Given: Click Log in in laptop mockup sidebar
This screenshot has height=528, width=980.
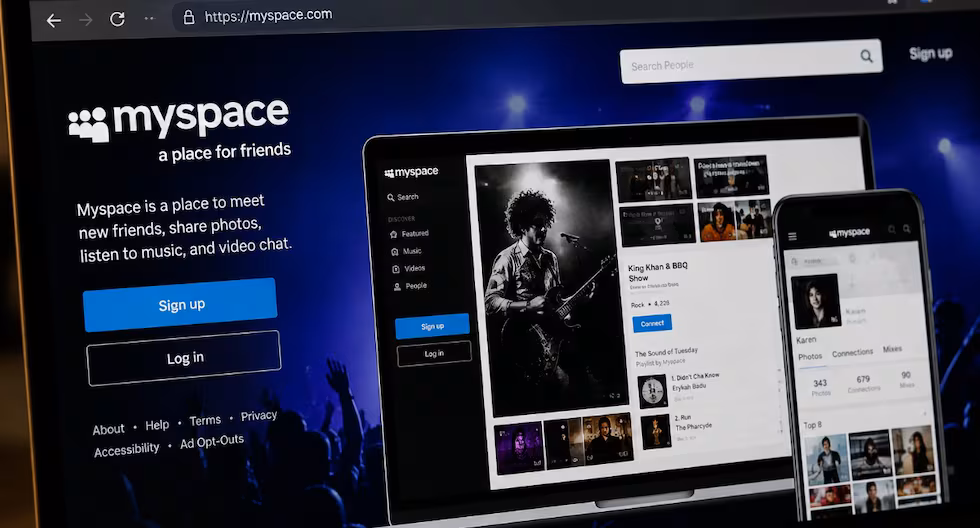Looking at the screenshot, I should [434, 354].
